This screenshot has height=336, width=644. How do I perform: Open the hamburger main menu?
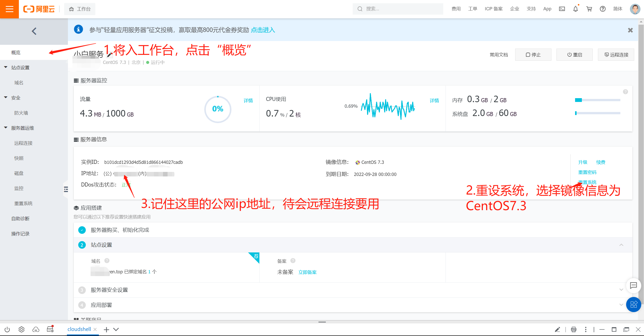click(x=9, y=9)
